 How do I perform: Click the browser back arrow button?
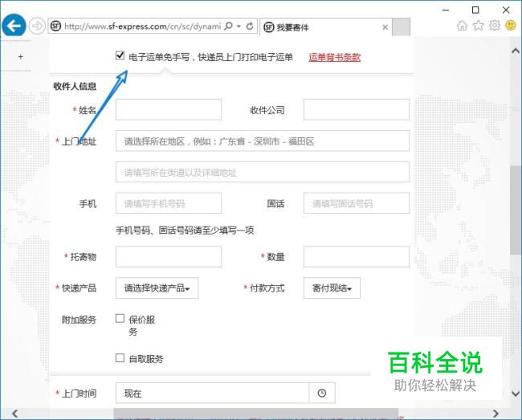click(x=14, y=26)
